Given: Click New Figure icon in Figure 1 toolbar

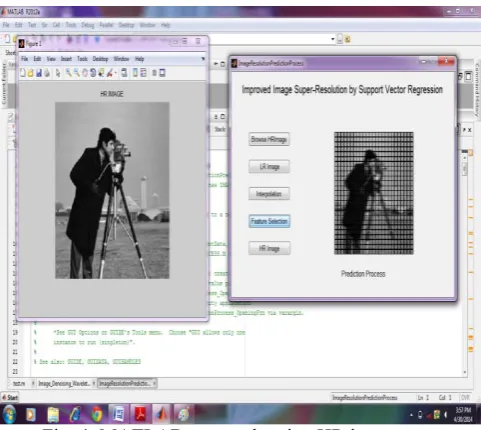Looking at the screenshot, I should click(x=23, y=73).
